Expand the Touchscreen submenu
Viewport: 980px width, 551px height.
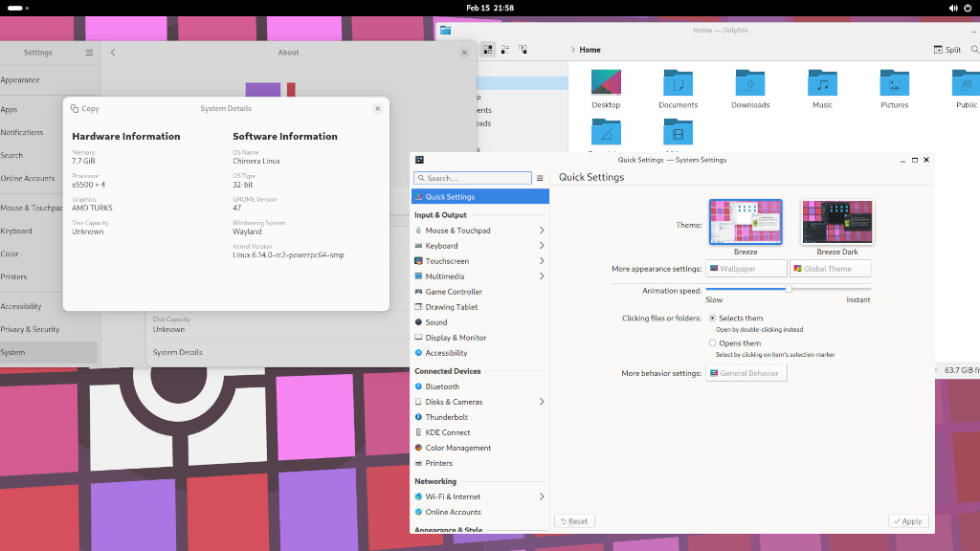[x=542, y=261]
